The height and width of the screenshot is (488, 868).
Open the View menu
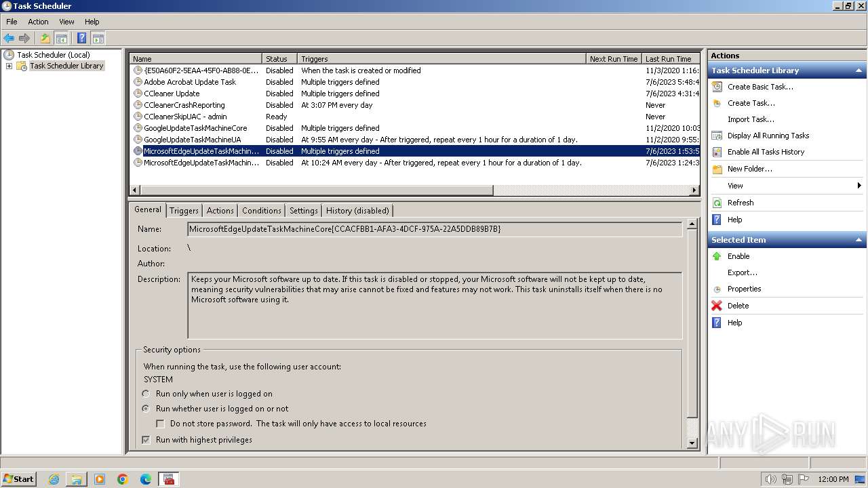(x=66, y=22)
